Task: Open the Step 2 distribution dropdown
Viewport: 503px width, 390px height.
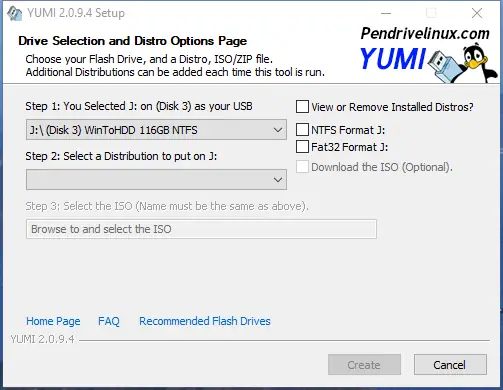Action: tap(156, 180)
